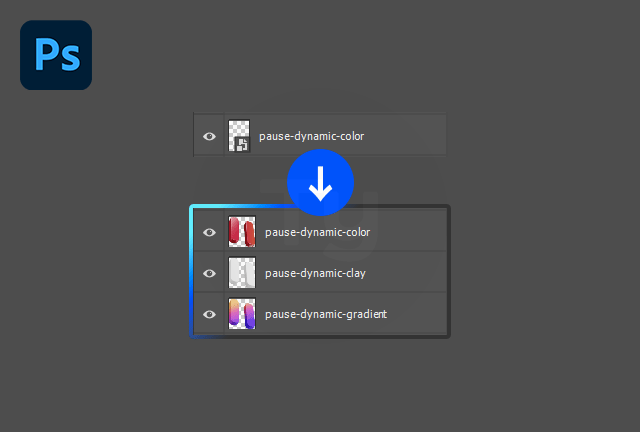Viewport: 640px width, 432px height.
Task: Select top pause-dynamic-color layer name beside smart object
Action: point(311,136)
